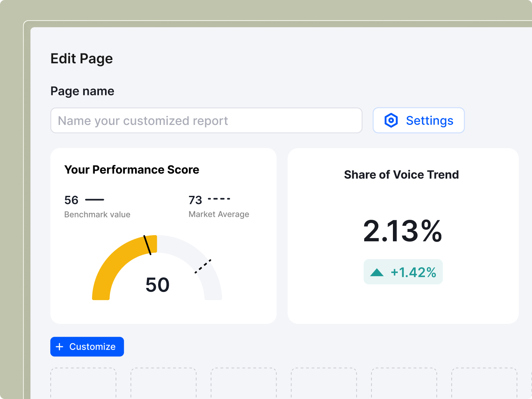Click the plus icon in Customize button

pos(60,347)
